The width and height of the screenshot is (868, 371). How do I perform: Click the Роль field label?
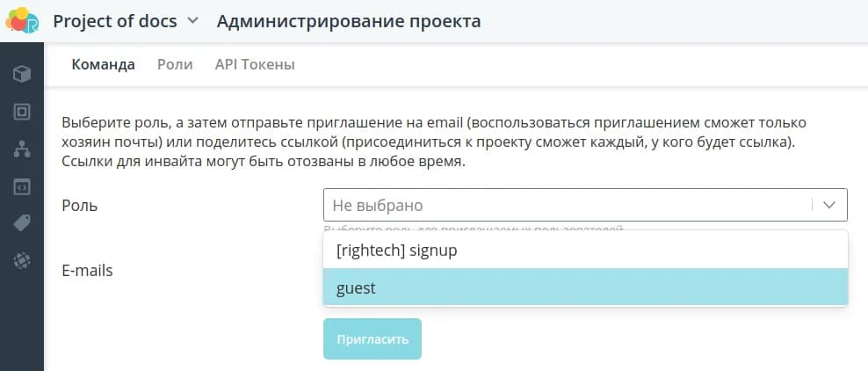80,205
